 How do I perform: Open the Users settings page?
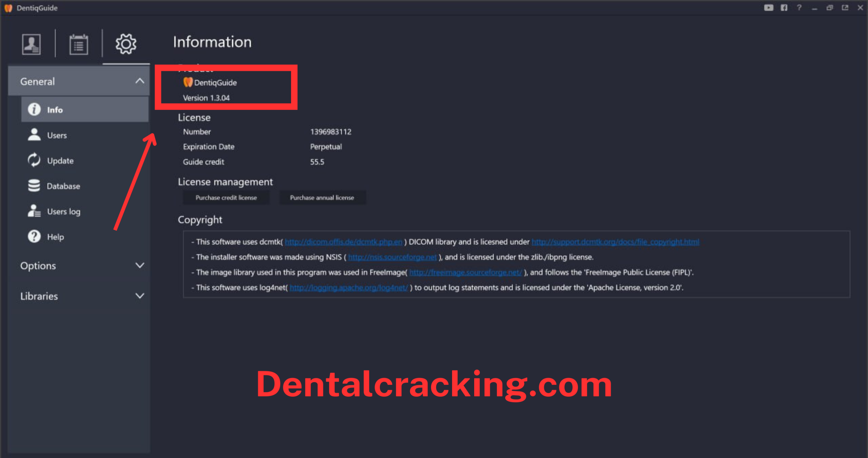(85, 135)
